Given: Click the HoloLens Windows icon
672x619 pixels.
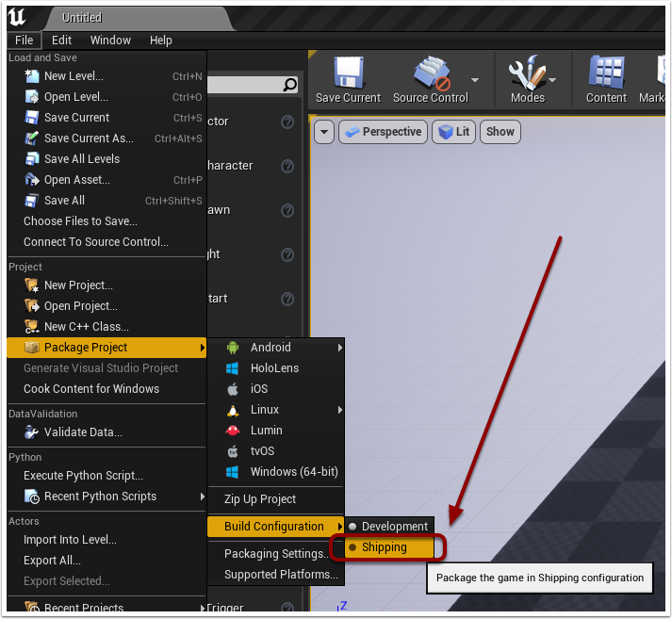Looking at the screenshot, I should (x=232, y=368).
